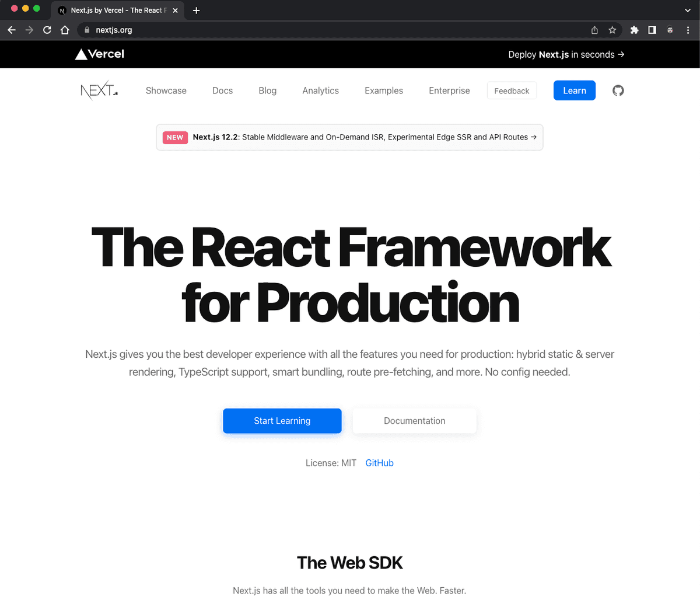The image size is (700, 607).
Task: Click the Learn button in the navbar
Action: 574,90
